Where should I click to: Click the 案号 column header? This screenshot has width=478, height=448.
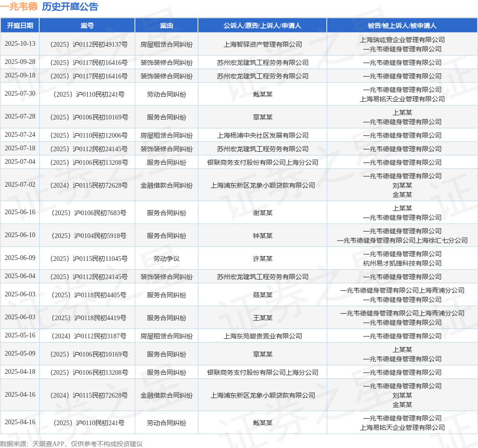pos(87,26)
